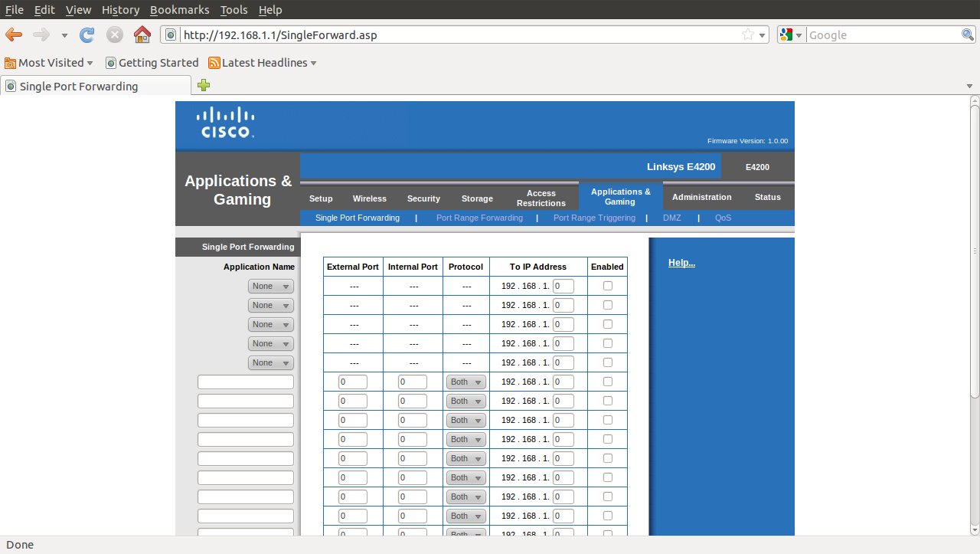
Task: Go to the Home page icon
Action: click(142, 34)
